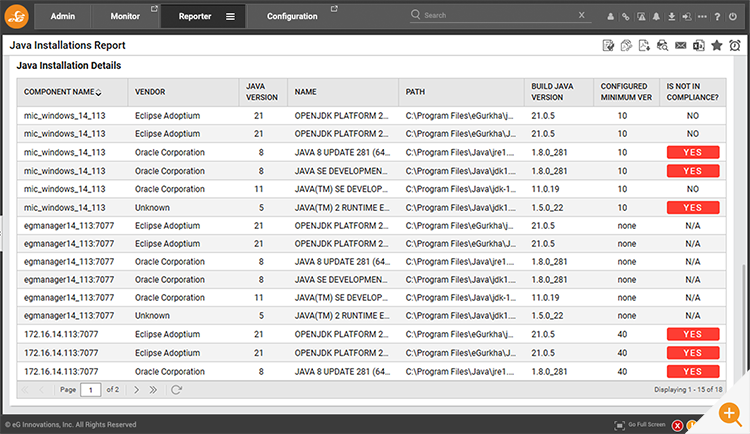This screenshot has height=434, width=750.
Task: Click the JAVA VERSION column header
Action: (262, 92)
